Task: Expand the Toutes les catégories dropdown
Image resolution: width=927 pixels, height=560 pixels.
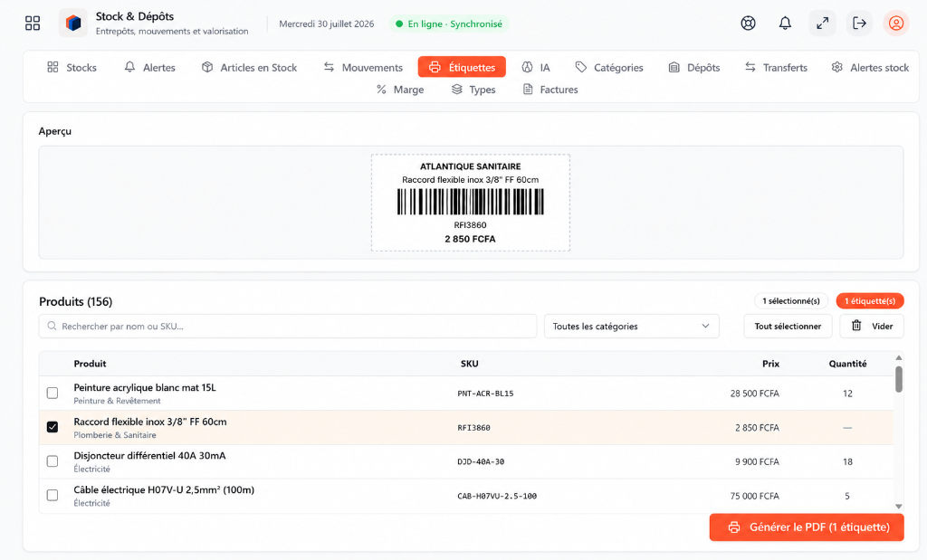Action: (x=631, y=326)
